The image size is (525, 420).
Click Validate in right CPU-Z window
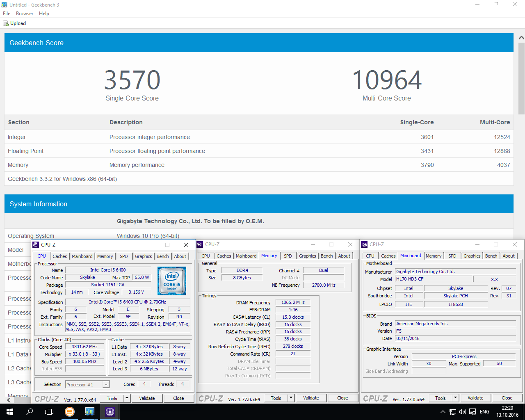[475, 398]
